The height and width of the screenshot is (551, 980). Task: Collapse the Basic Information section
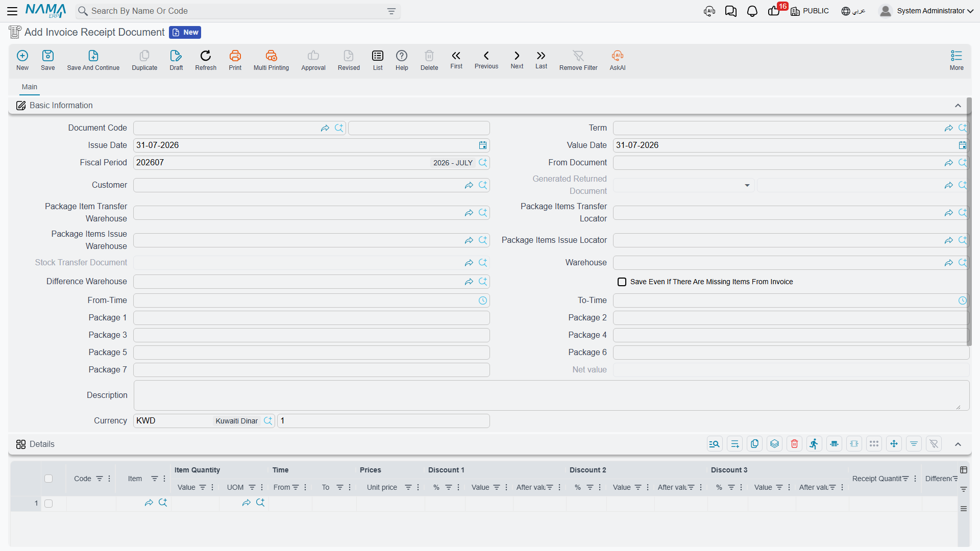(958, 106)
